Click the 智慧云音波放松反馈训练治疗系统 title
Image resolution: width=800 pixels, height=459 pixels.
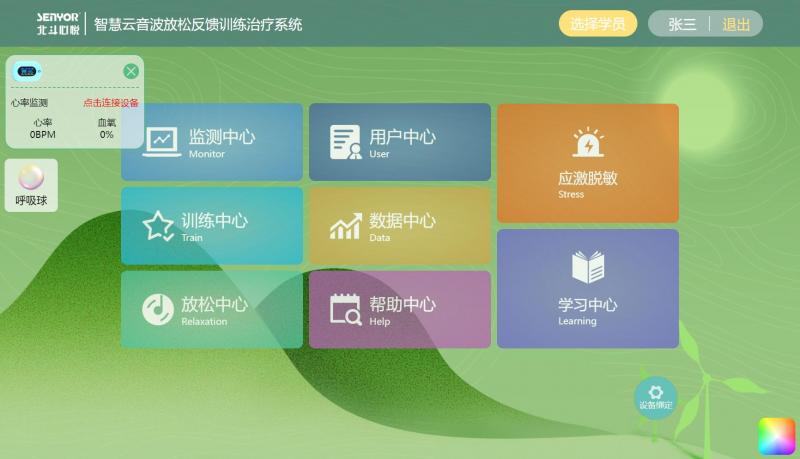pyautogui.click(x=198, y=24)
